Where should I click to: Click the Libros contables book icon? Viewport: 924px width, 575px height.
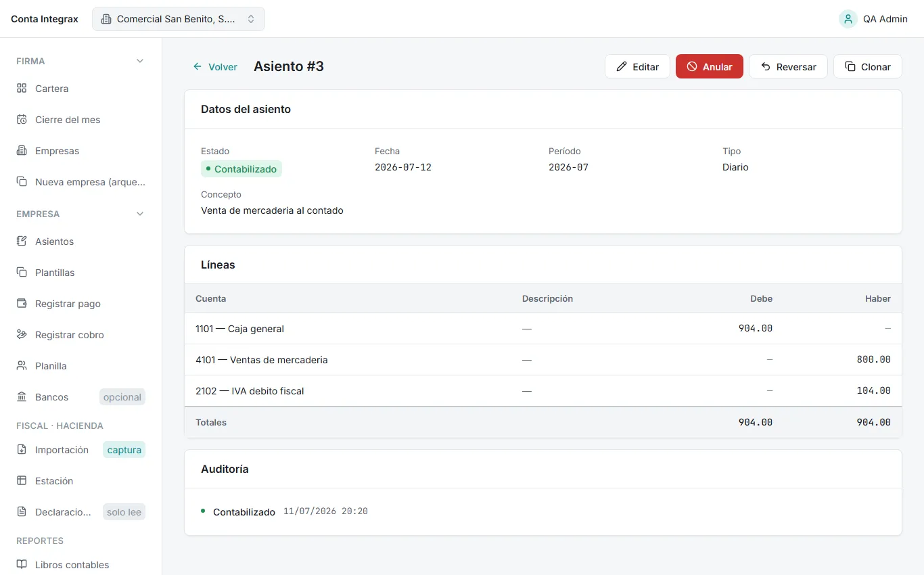(22, 565)
